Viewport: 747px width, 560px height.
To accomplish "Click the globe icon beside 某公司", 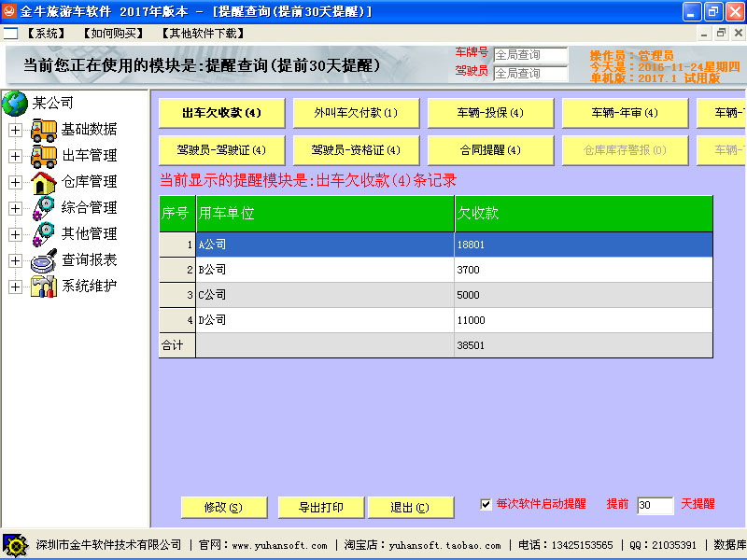I will pos(15,103).
